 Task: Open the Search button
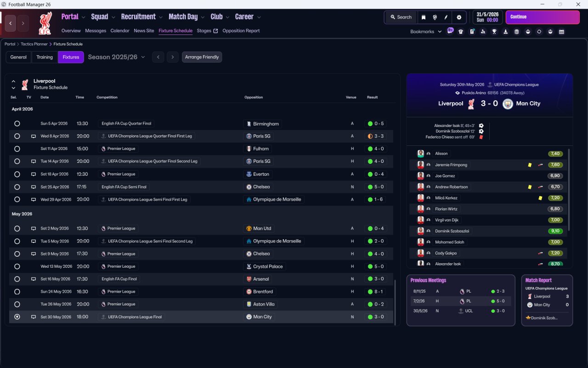pos(401,17)
